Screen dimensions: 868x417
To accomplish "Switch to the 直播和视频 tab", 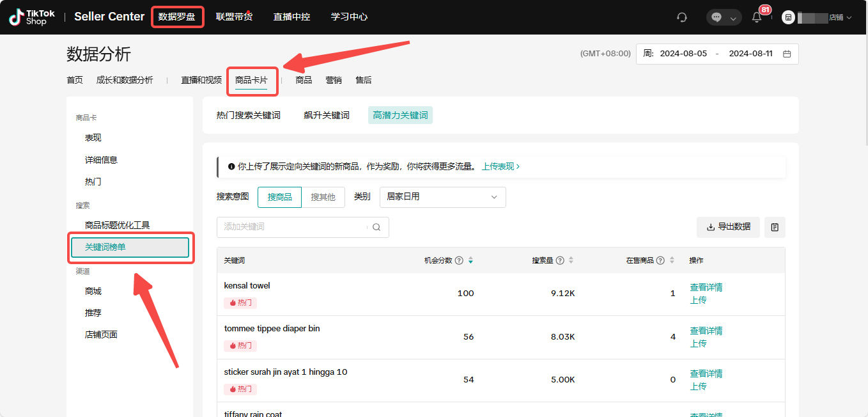I will [x=201, y=80].
